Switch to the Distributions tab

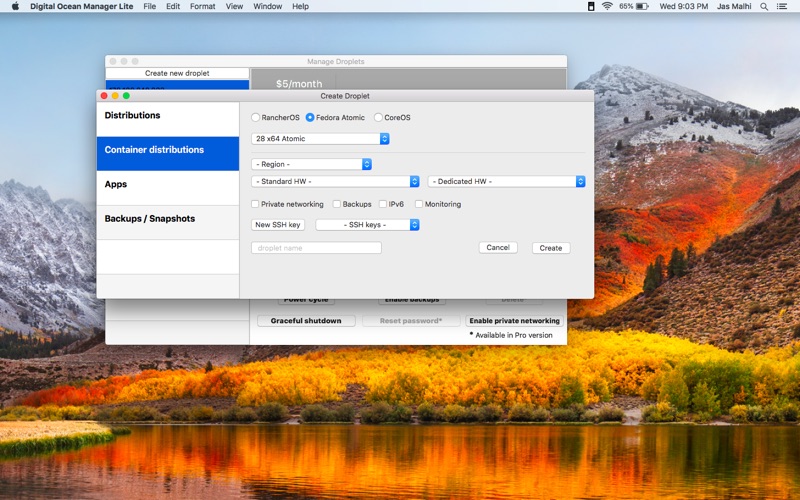(x=168, y=119)
